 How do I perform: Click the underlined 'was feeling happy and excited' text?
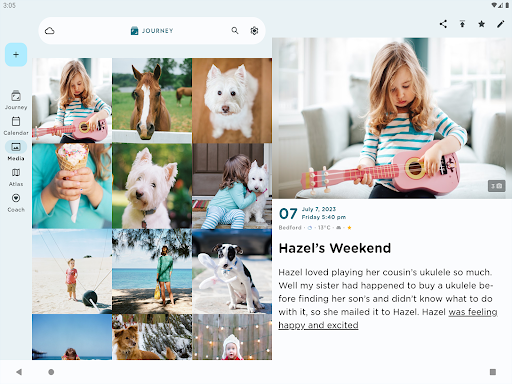click(388, 318)
